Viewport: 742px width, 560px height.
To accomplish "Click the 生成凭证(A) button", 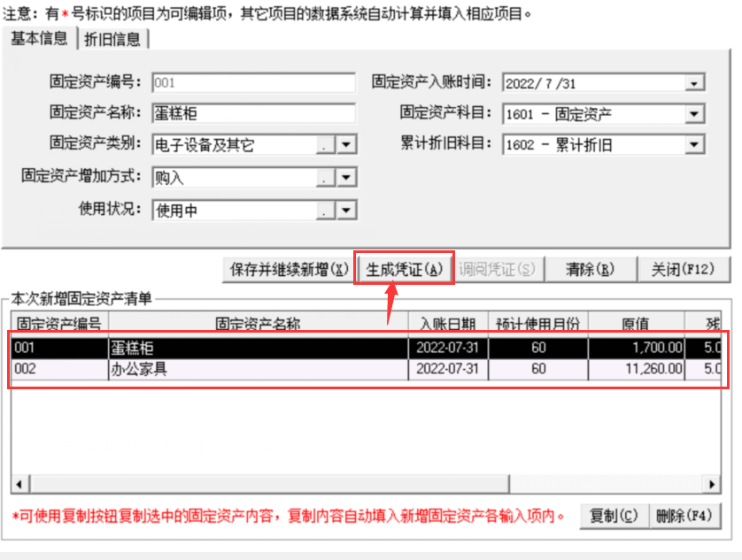I will coord(404,270).
